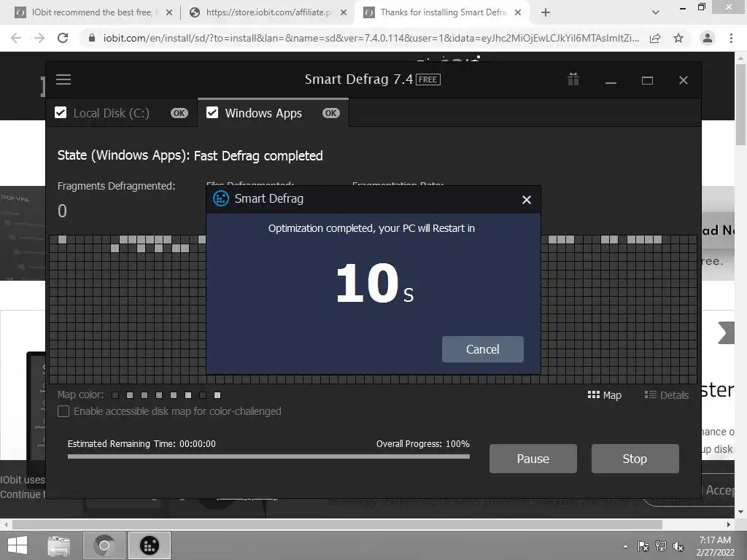Open File Explorer from taskbar
This screenshot has height=560, width=747.
59,545
